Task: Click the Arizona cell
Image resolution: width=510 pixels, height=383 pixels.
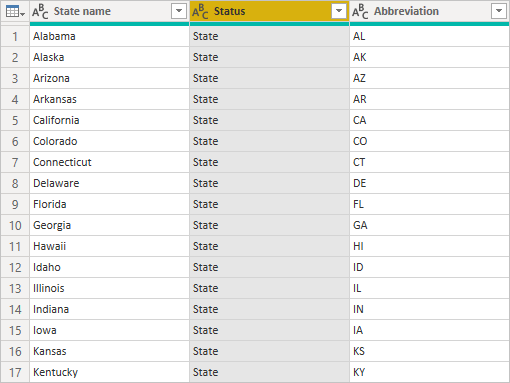Action: click(109, 78)
